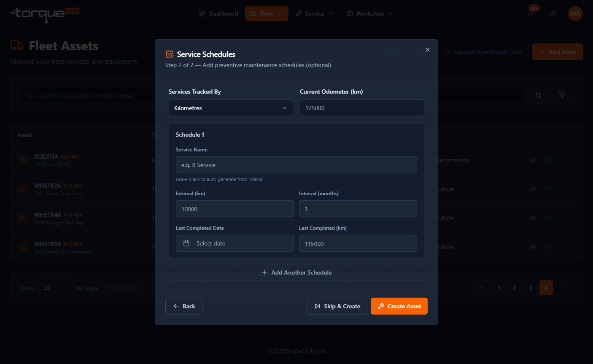The height and width of the screenshot is (364, 593).
Task: Click the previous page arrow
Action: (482, 288)
